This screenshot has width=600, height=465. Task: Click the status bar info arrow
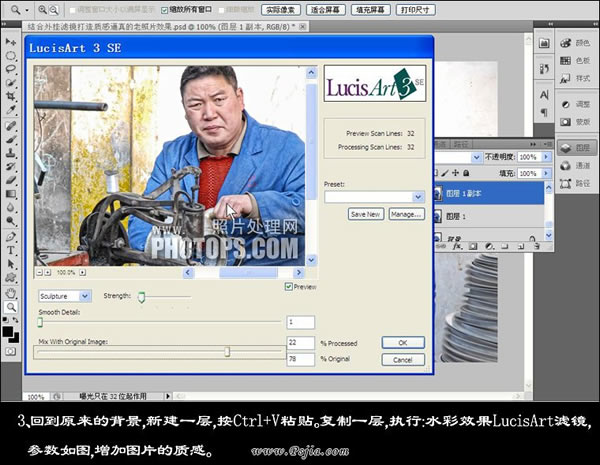click(168, 396)
